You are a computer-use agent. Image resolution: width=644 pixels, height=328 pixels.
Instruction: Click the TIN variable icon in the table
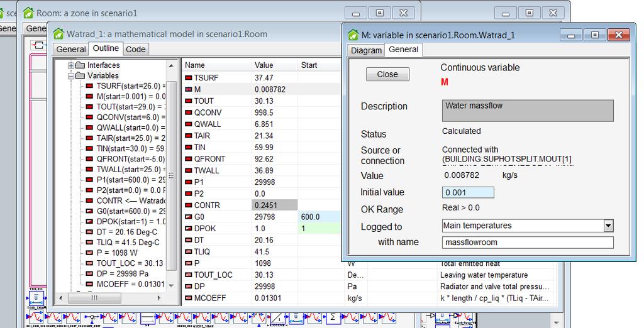[189, 147]
